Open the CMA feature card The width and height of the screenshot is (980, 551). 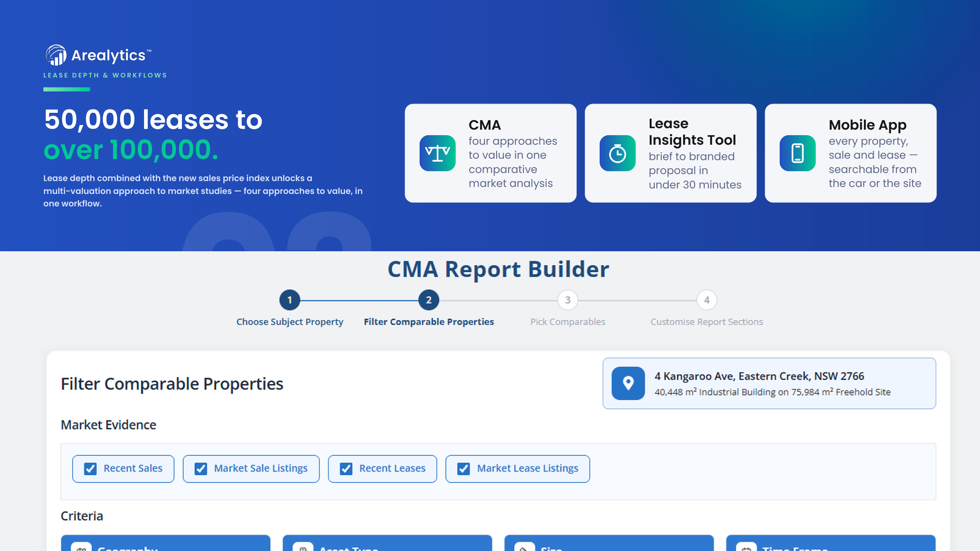coord(491,153)
